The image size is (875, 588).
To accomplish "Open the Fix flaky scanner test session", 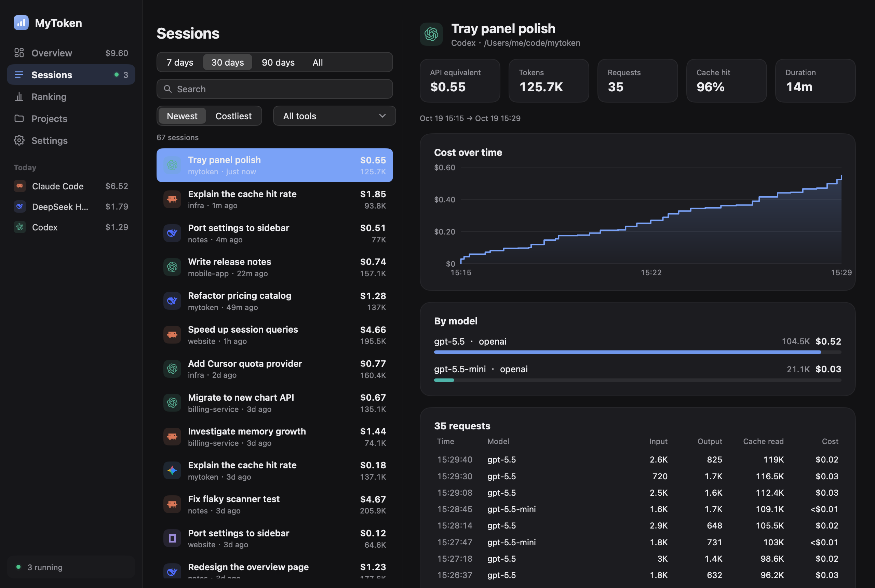I will (x=274, y=504).
